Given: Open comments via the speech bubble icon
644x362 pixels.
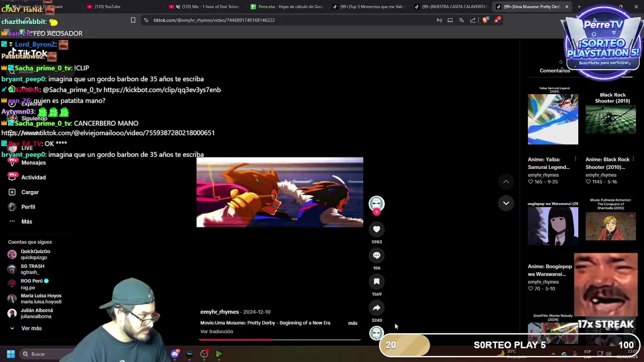Looking at the screenshot, I should coord(376,255).
